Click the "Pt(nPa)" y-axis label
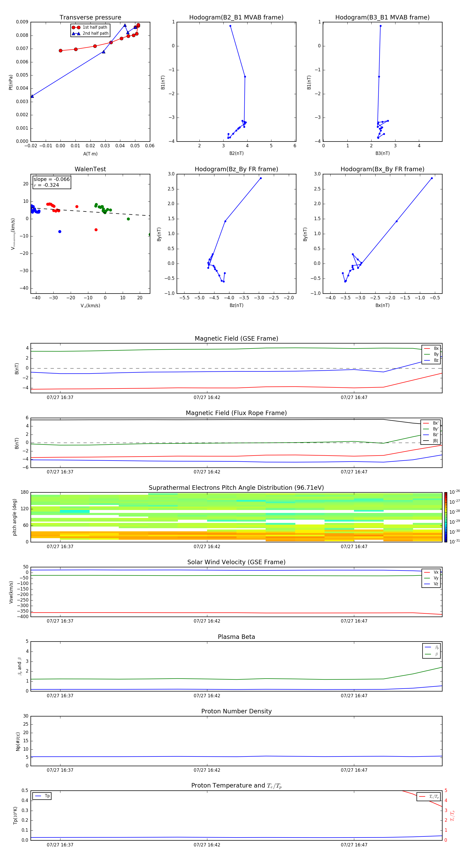The width and height of the screenshot is (473, 868). coord(11,82)
